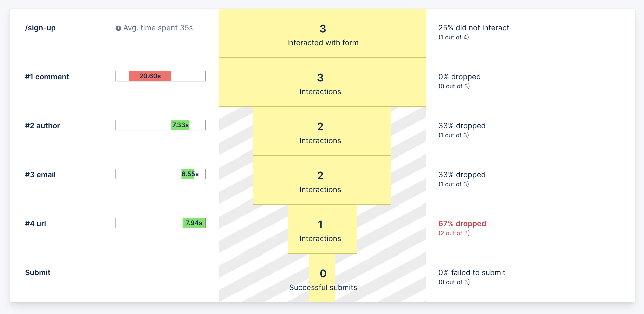Click the 0% failed to submit text
The width and height of the screenshot is (644, 314).
472,273
